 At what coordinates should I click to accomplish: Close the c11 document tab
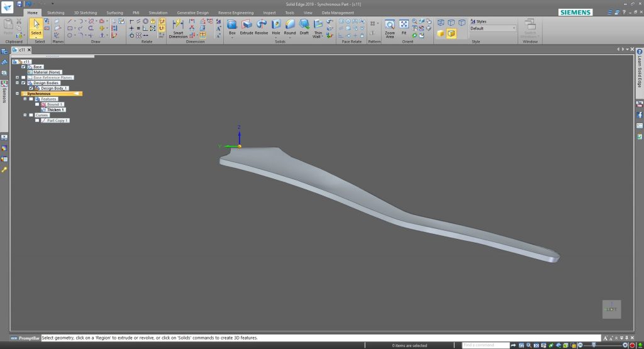pos(29,50)
